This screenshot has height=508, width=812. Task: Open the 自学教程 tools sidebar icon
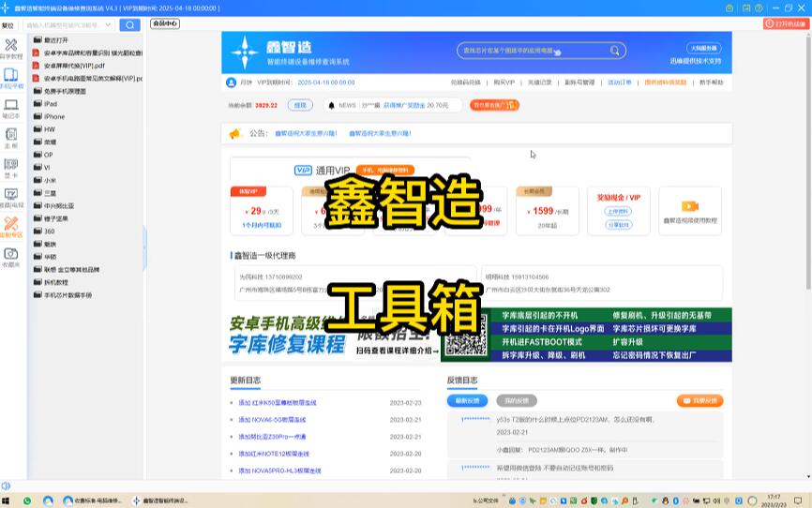(11, 47)
